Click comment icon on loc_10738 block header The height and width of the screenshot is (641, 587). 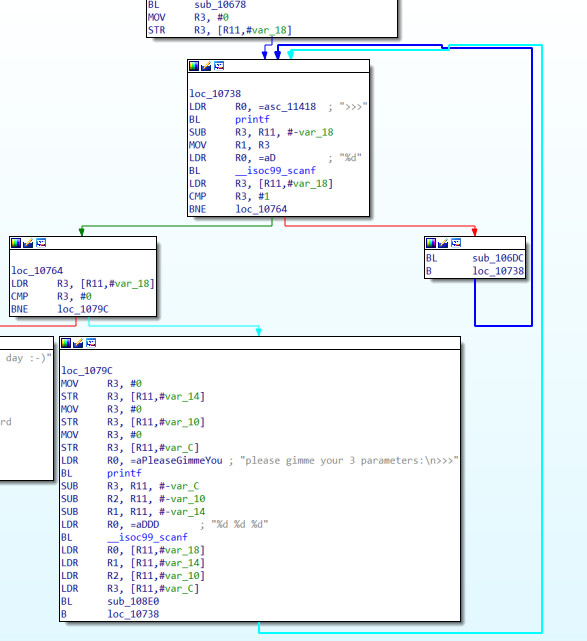219,66
